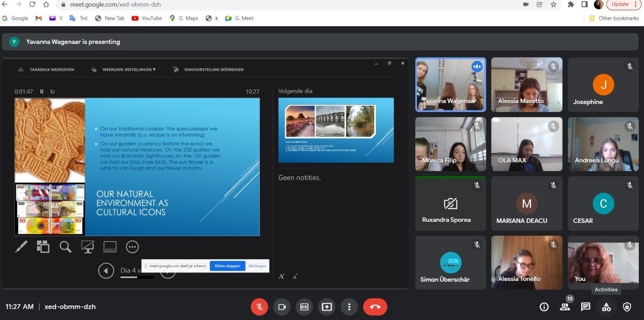Open more options three-dot menu in call bar
644x320 pixels.
[349, 307]
